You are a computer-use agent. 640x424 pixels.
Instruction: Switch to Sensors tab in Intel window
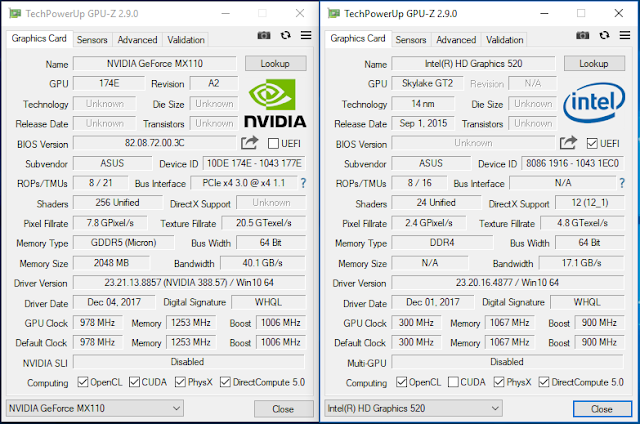411,40
